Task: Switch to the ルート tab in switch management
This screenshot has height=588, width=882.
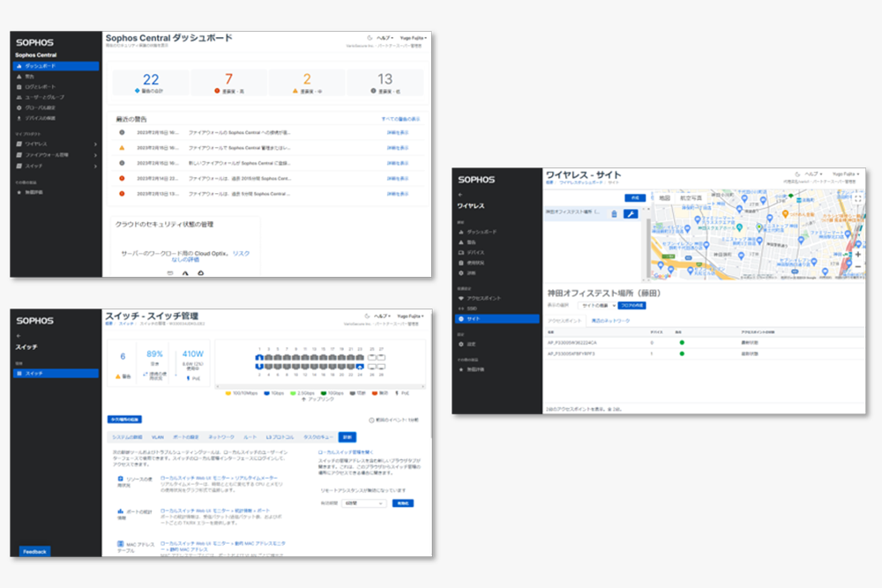Action: click(x=250, y=437)
